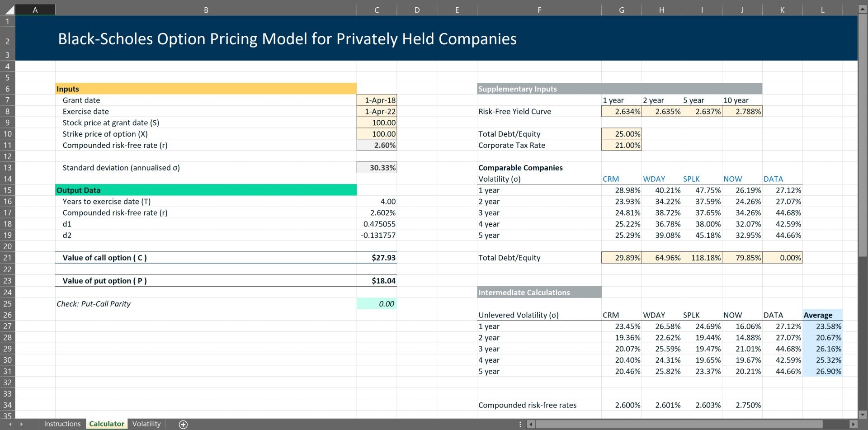Click the Average column header cell
868x430 pixels.
[x=822, y=315]
